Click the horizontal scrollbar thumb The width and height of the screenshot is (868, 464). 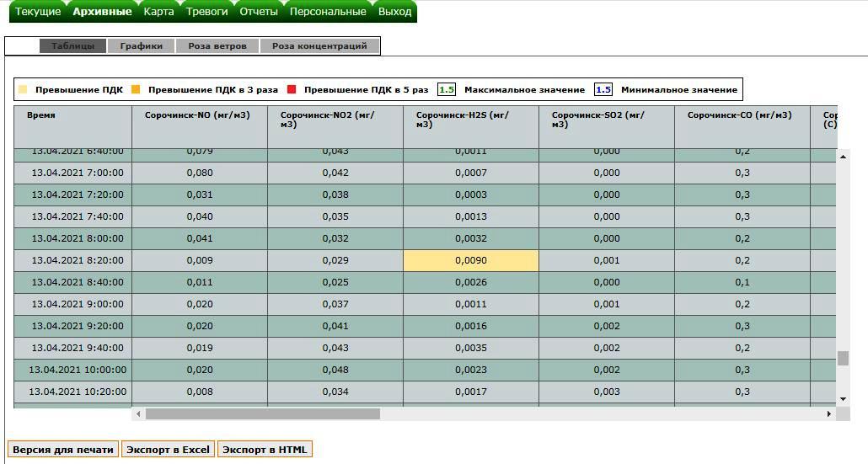(x=262, y=414)
